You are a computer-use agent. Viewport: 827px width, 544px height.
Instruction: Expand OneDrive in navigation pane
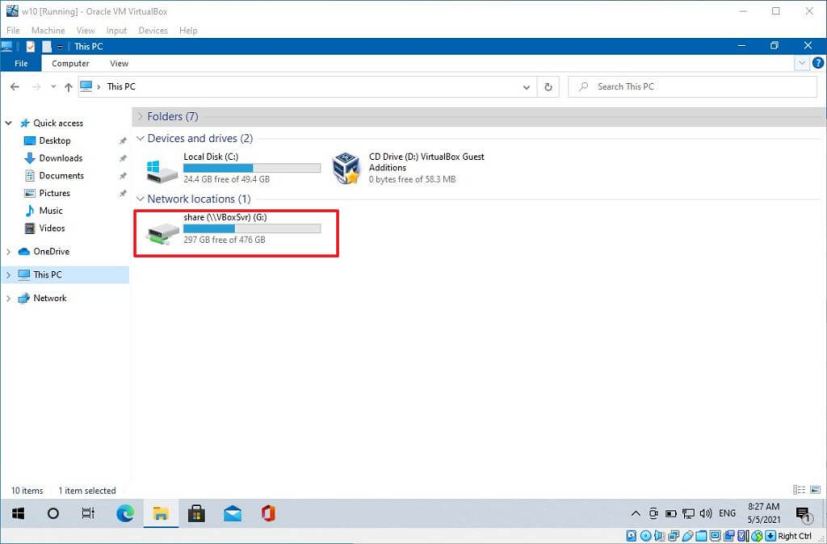click(8, 252)
